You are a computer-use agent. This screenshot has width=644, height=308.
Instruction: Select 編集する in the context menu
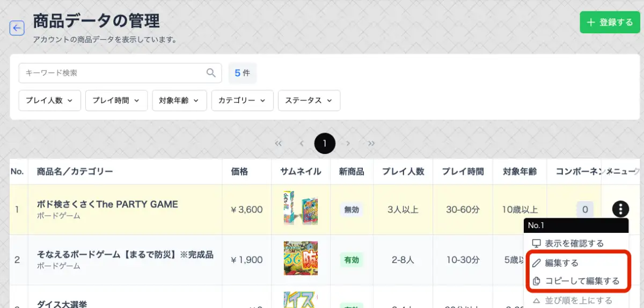[561, 263]
